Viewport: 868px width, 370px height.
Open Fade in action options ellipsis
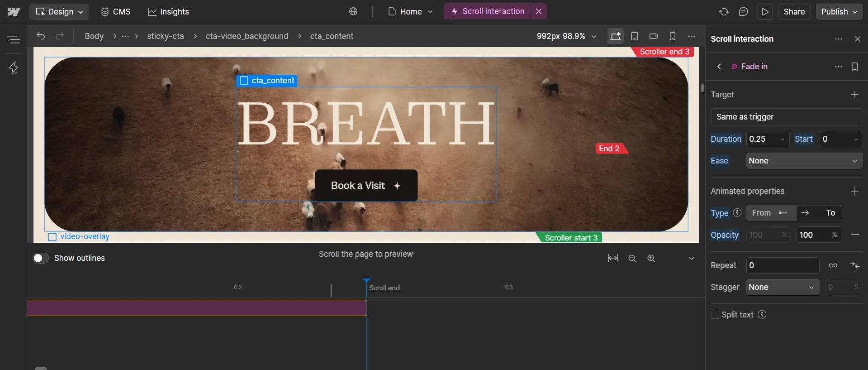pos(839,67)
